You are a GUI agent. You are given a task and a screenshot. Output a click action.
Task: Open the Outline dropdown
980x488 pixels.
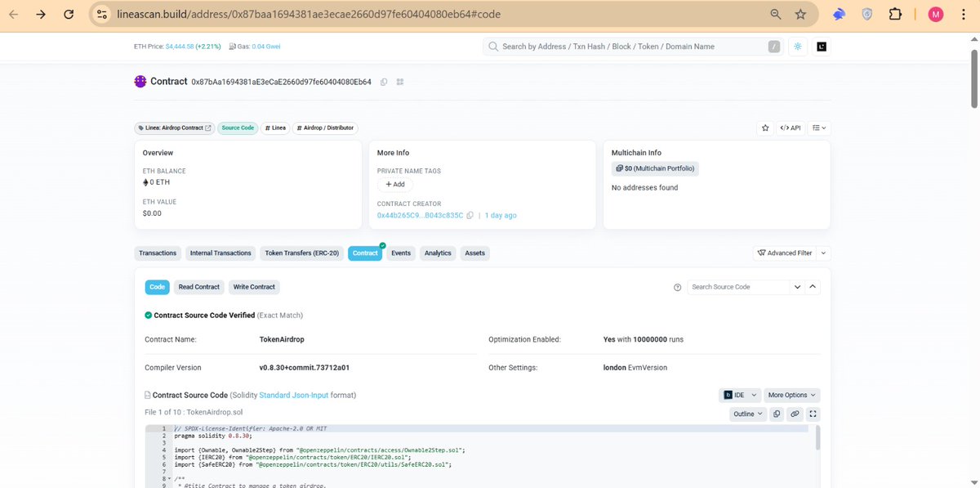748,414
